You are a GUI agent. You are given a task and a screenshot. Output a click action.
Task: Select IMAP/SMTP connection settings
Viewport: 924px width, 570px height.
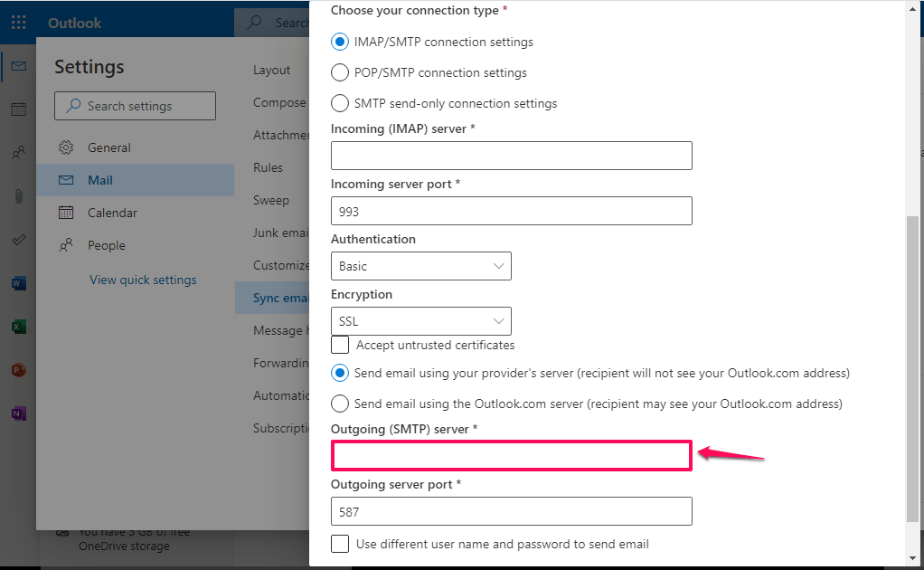[x=339, y=42]
